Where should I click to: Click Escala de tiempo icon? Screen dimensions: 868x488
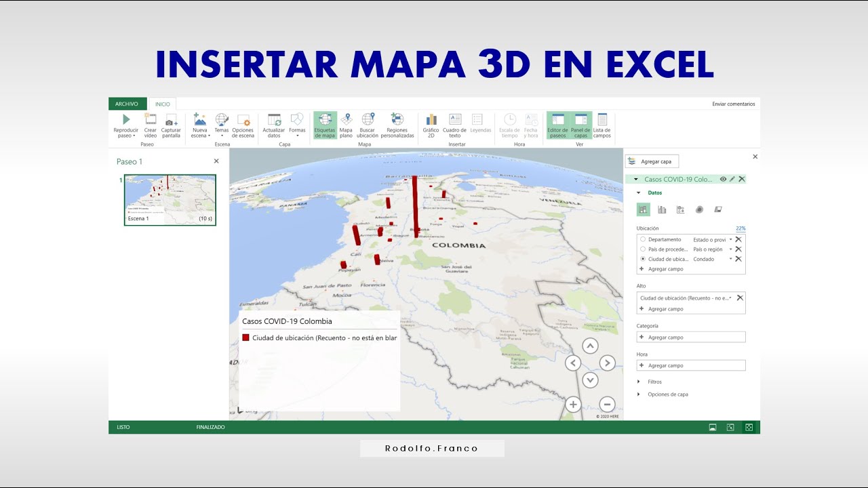[x=509, y=119]
